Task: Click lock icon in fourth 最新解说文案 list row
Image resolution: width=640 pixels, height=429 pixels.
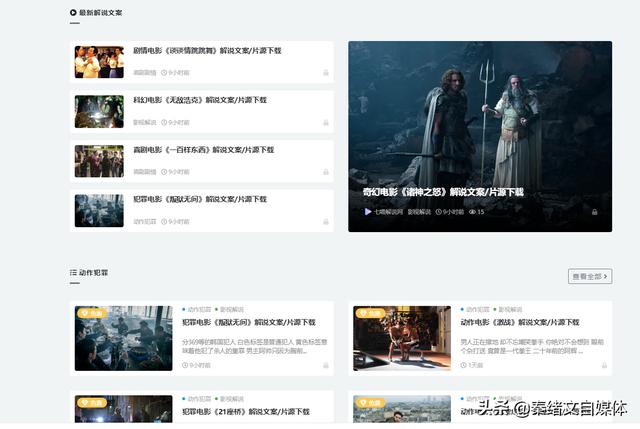Action: [x=326, y=222]
